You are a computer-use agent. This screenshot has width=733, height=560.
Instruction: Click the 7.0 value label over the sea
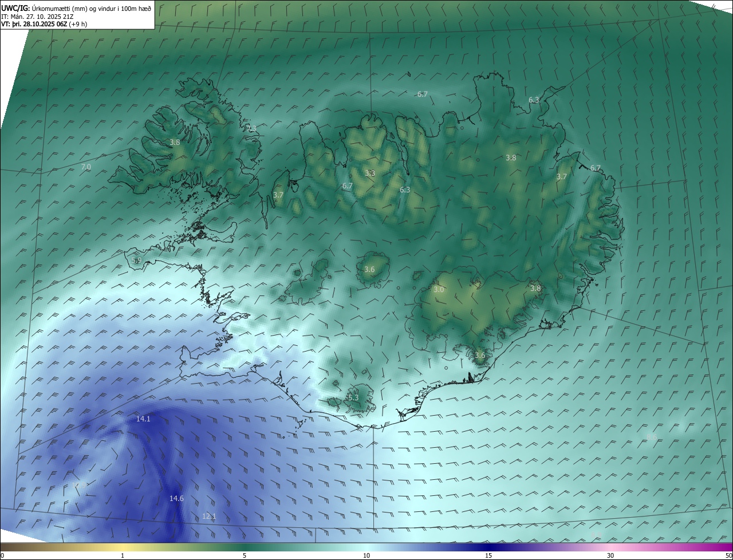[x=86, y=167]
